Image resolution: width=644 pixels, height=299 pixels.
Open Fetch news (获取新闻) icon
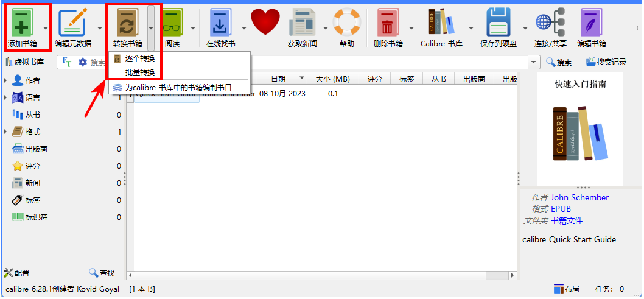pyautogui.click(x=303, y=22)
